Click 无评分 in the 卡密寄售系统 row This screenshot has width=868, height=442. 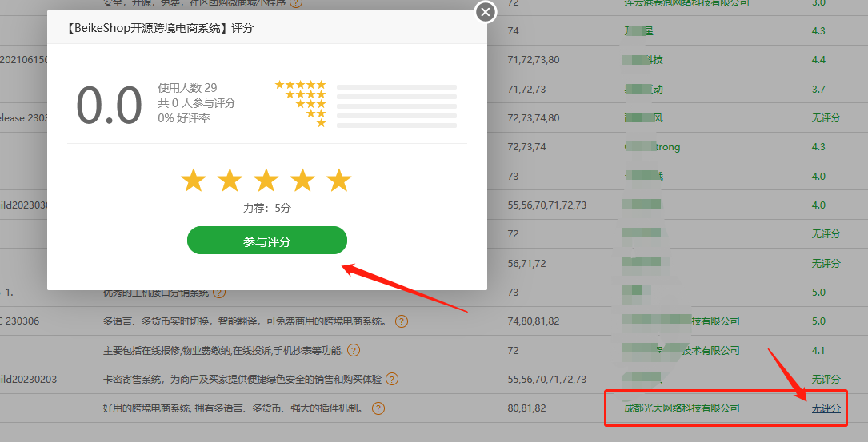[x=826, y=379]
